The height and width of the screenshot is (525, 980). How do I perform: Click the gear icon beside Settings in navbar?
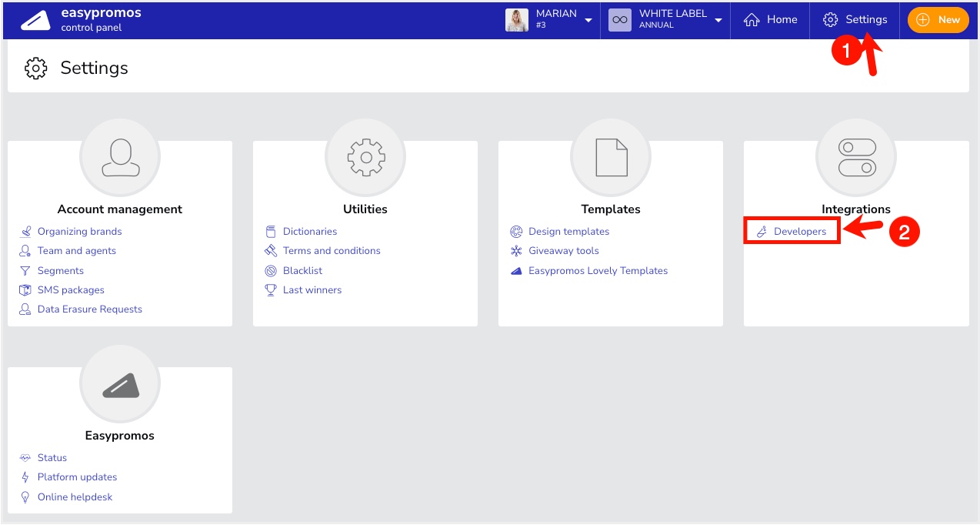tap(831, 20)
